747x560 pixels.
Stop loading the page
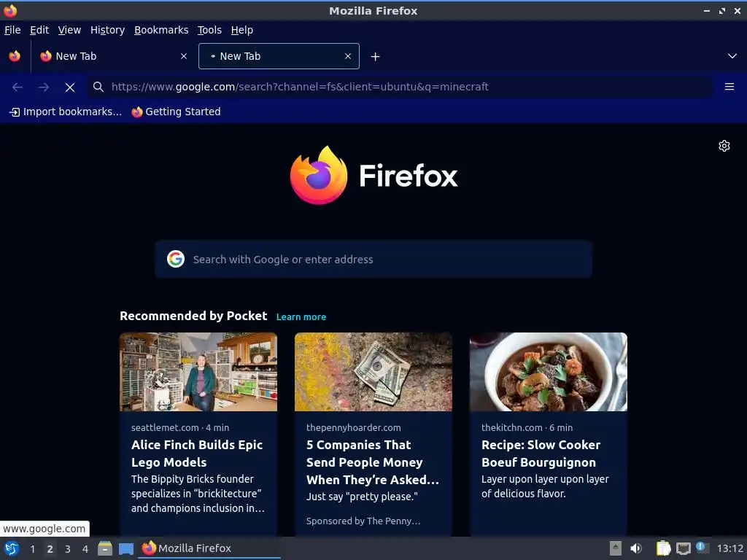coord(70,87)
